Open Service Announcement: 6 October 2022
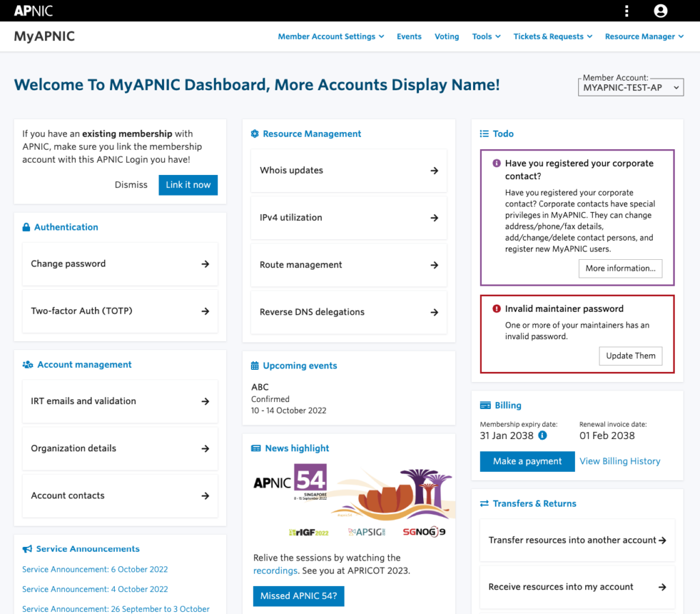700x614 pixels. pos(95,570)
